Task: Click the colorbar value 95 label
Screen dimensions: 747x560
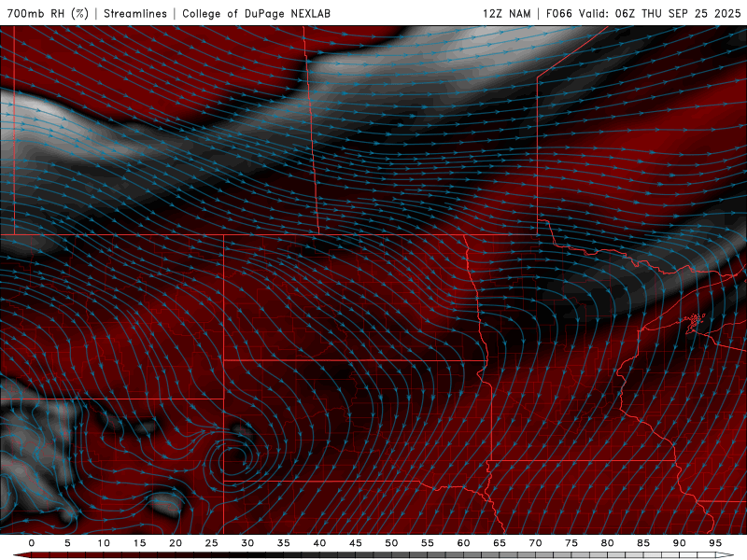Action: pyautogui.click(x=714, y=543)
